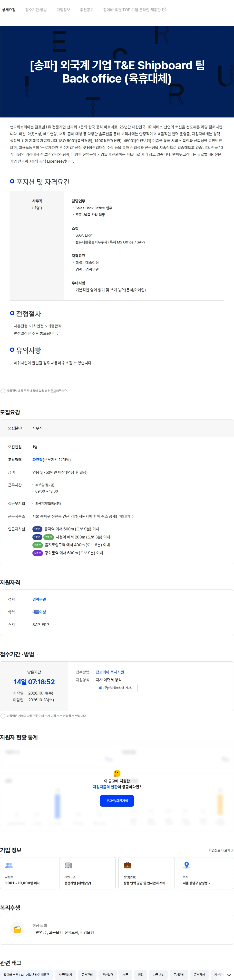Click the info icon beside 마감일은 기업의 사정 notice

point(3,716)
